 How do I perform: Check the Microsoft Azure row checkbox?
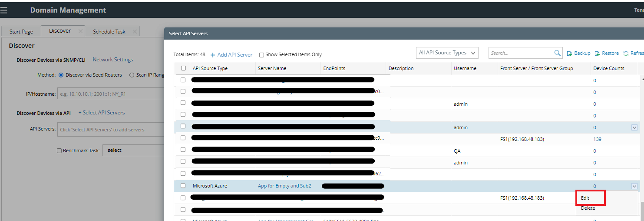183,186
